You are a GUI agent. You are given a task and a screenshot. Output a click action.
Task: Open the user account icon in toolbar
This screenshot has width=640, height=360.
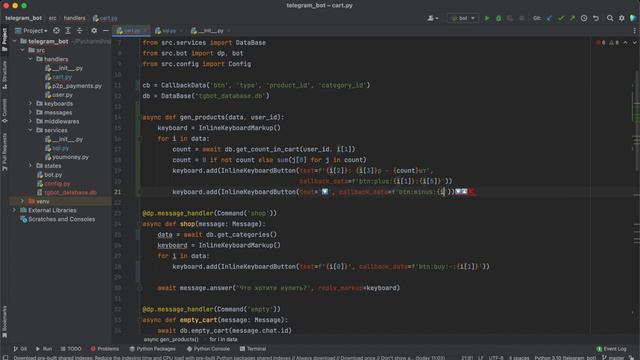point(432,18)
